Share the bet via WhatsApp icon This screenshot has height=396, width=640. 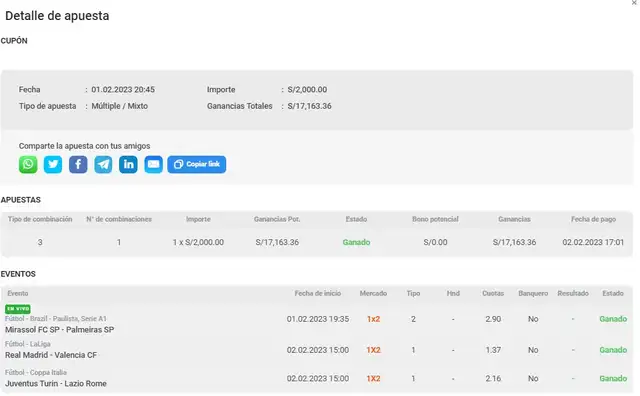pyautogui.click(x=28, y=165)
